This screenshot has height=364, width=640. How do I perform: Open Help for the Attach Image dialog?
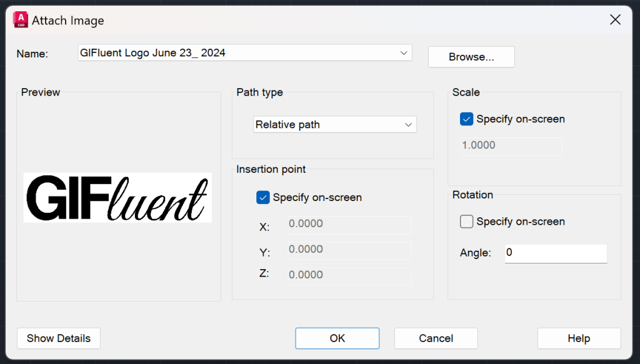(578, 338)
